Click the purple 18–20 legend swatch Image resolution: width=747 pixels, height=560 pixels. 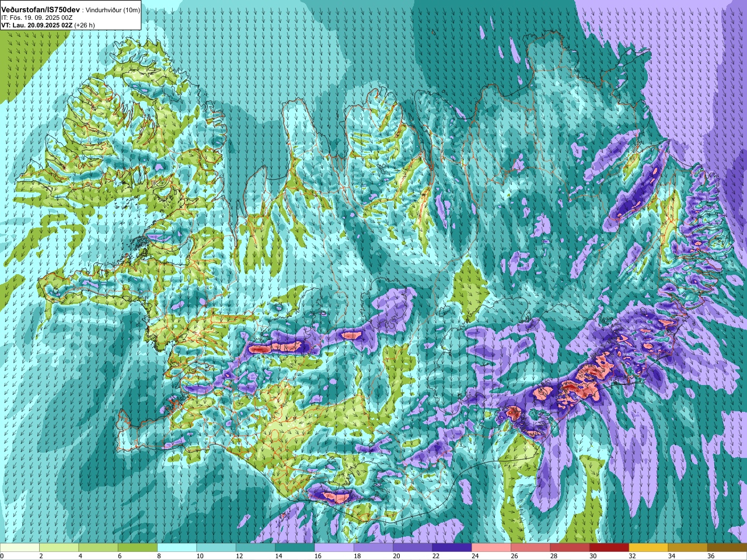coord(373,548)
